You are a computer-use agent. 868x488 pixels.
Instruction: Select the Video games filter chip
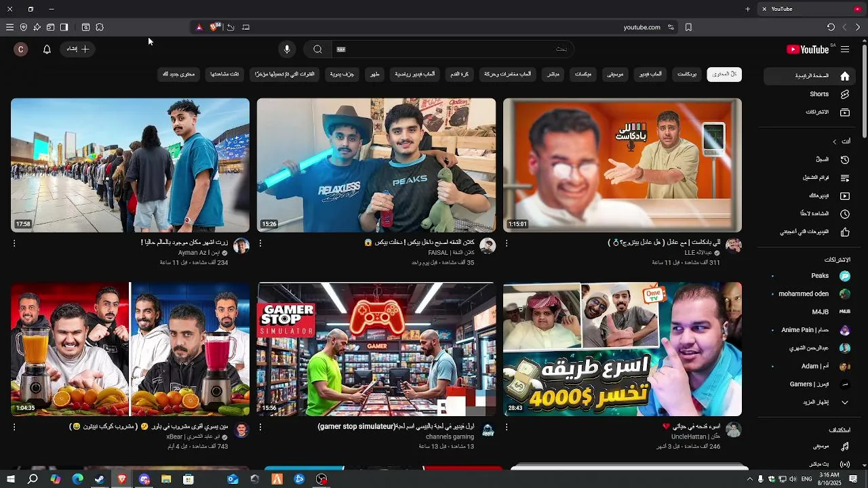[650, 75]
